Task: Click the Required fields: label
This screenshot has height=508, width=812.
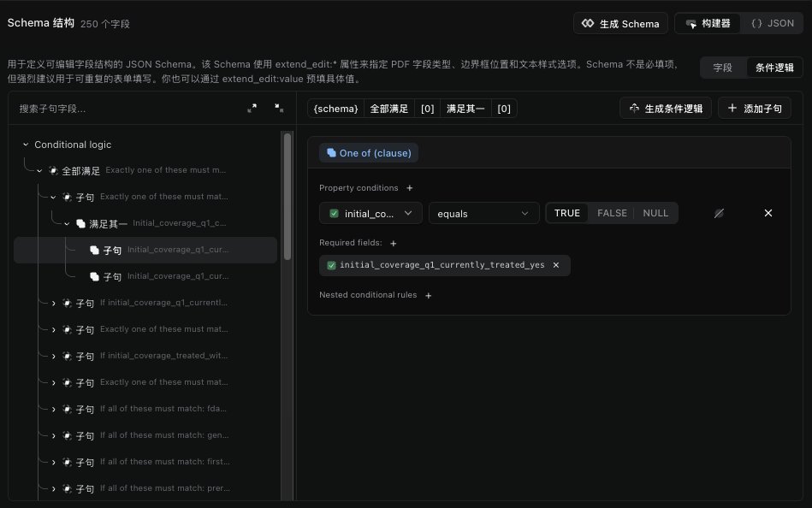Action: pyautogui.click(x=351, y=243)
